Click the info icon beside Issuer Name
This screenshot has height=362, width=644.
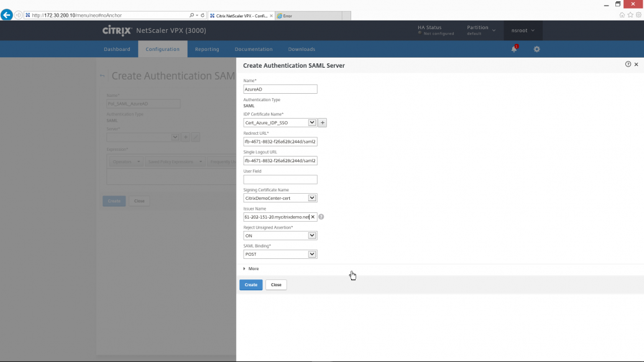(x=321, y=217)
